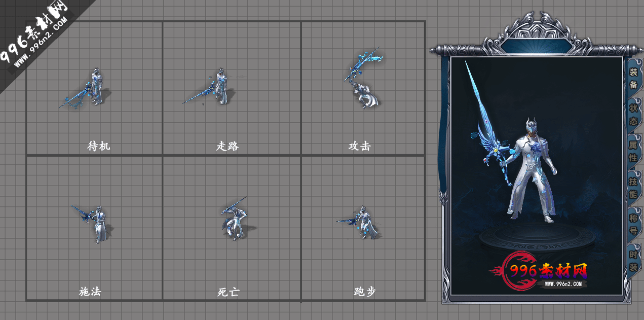The width and height of the screenshot is (644, 320).
Task: Click the 跑步 label text
Action: pos(365,292)
